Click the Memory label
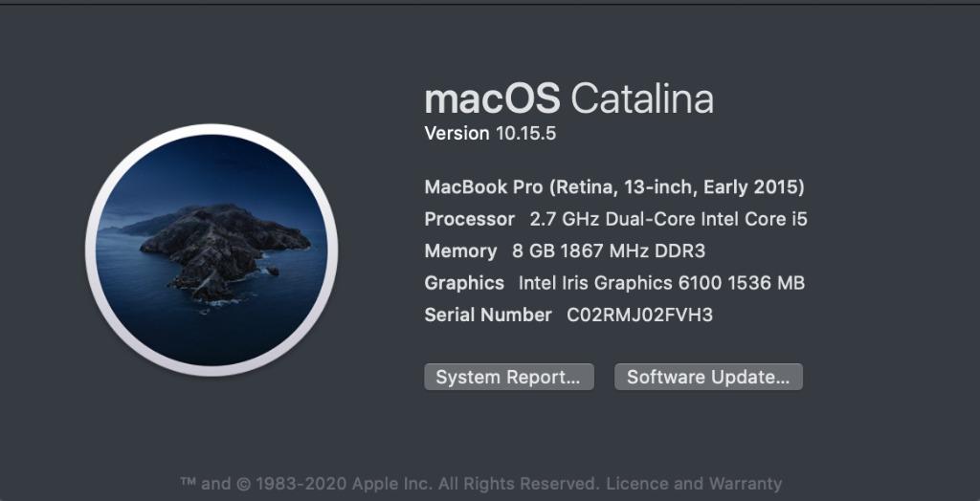Screen dimensions: 980x501 [460, 251]
